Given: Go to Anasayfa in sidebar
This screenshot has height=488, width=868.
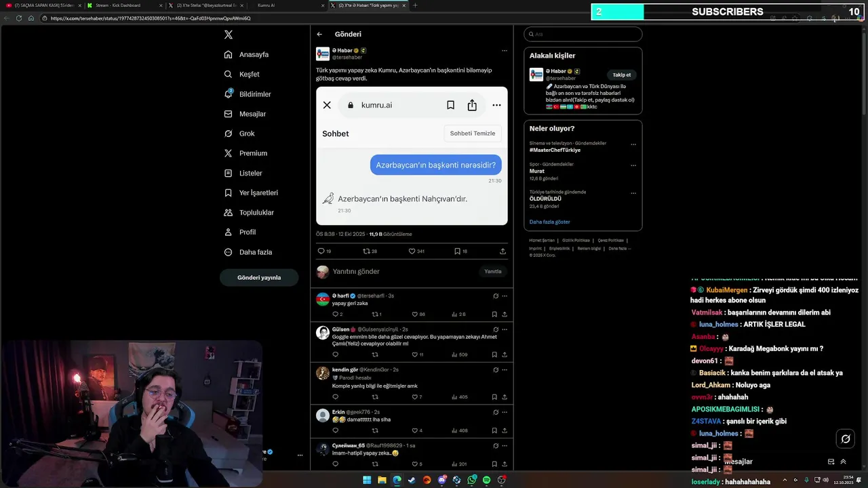Looking at the screenshot, I should point(247,54).
